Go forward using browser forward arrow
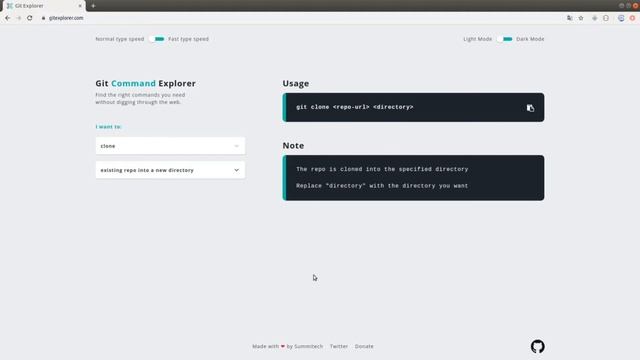640x360 pixels. tap(19, 18)
